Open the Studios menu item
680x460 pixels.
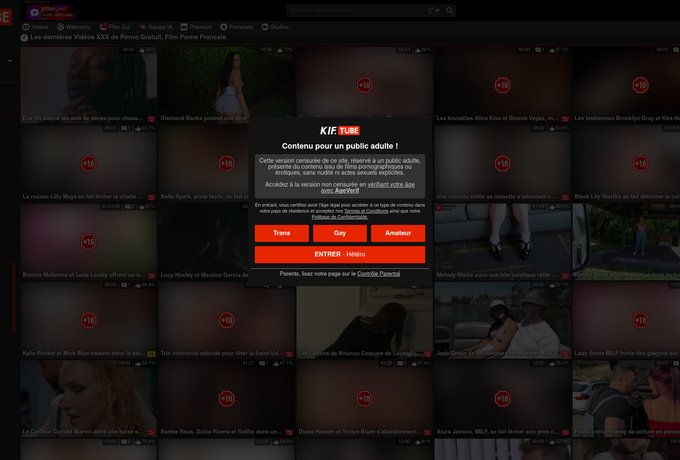pos(276,27)
